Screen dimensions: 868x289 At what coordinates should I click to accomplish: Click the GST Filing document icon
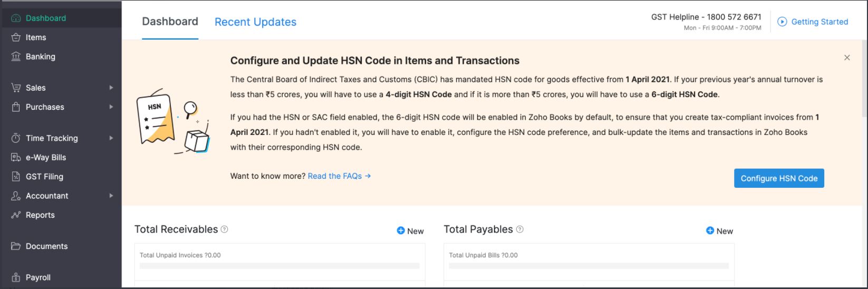[16, 177]
